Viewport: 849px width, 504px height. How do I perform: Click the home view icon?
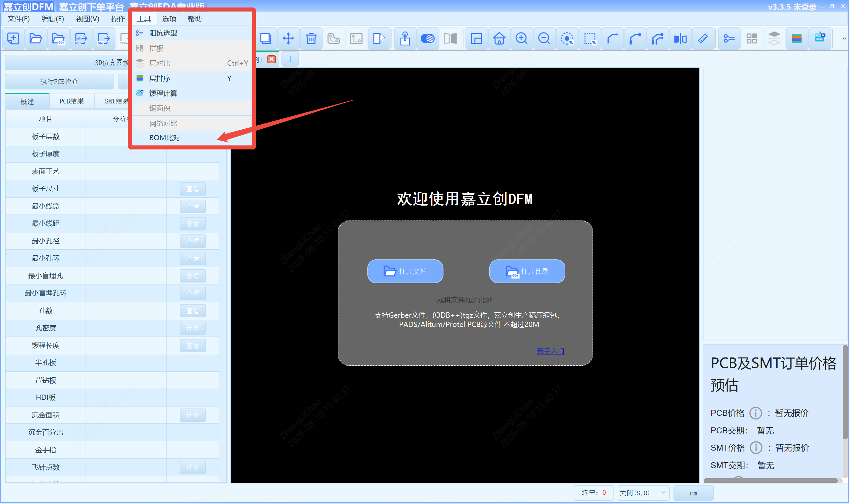(499, 38)
